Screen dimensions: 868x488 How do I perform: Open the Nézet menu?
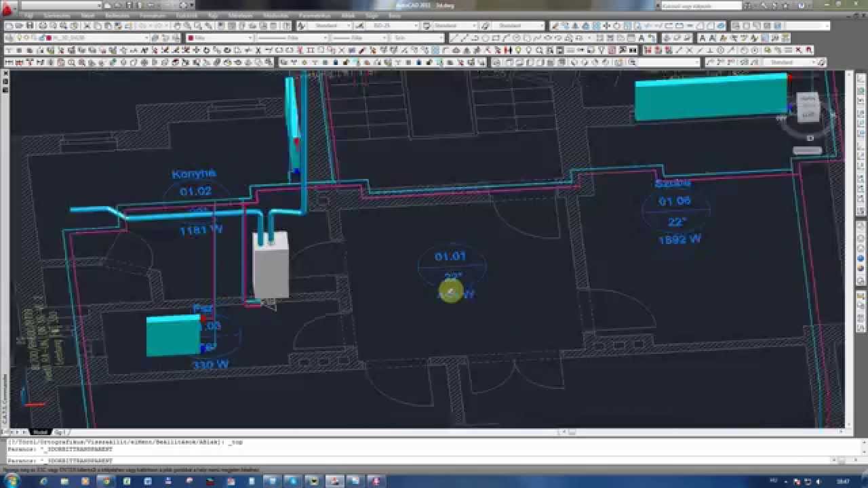pyautogui.click(x=87, y=15)
